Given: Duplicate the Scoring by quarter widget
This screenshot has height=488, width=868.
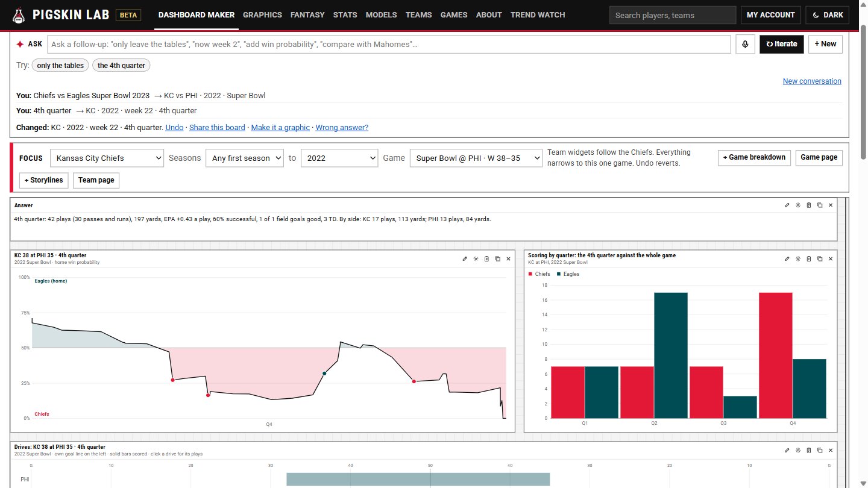Looking at the screenshot, I should click(x=820, y=259).
